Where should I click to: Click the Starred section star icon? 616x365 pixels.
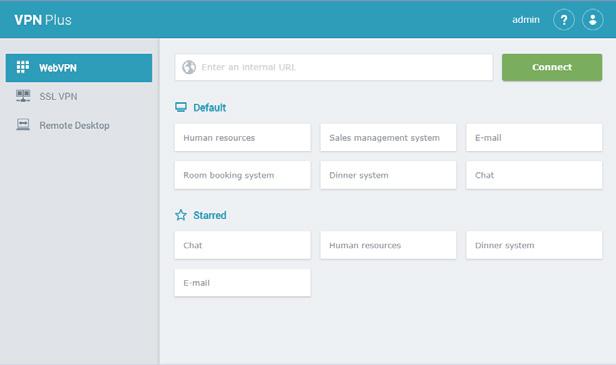181,215
